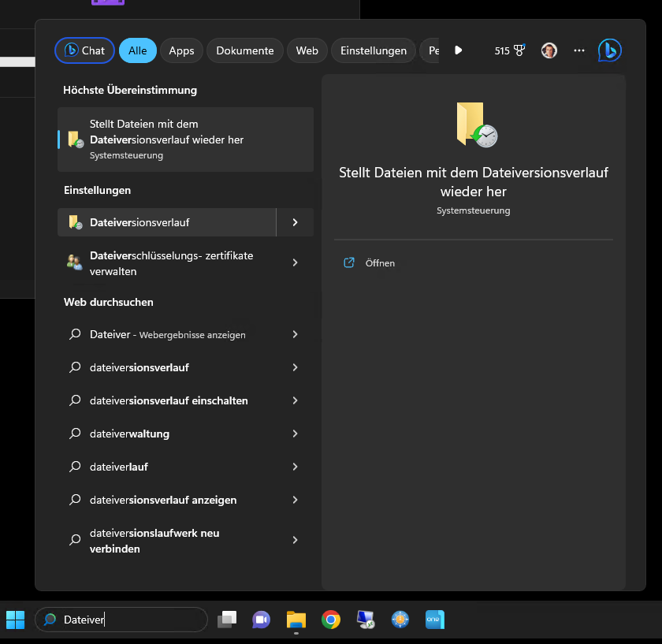Expand the 'dateiverwaltung' suggestion arrow
Screen dimensions: 662x644
click(x=295, y=434)
